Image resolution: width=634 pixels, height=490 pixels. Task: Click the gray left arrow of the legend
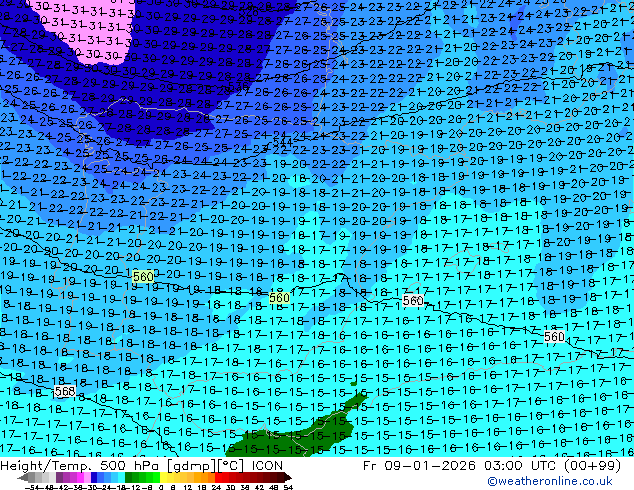23,478
